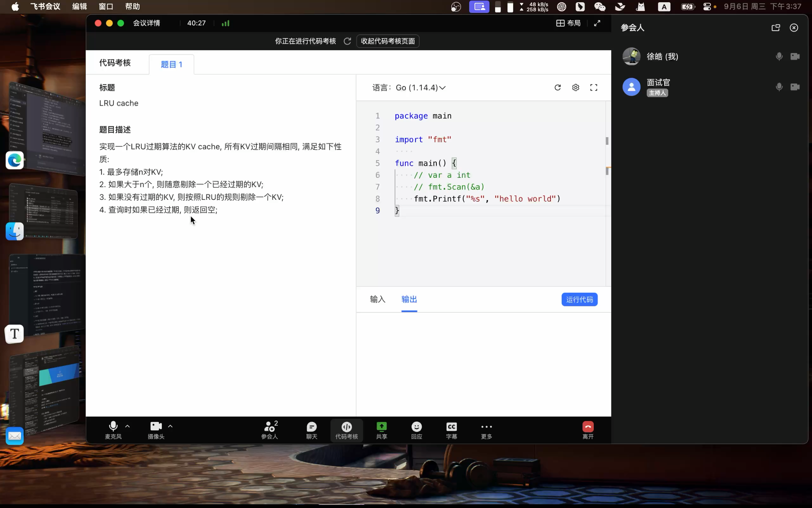Open the Go (1.14.4) language dropdown

point(421,88)
